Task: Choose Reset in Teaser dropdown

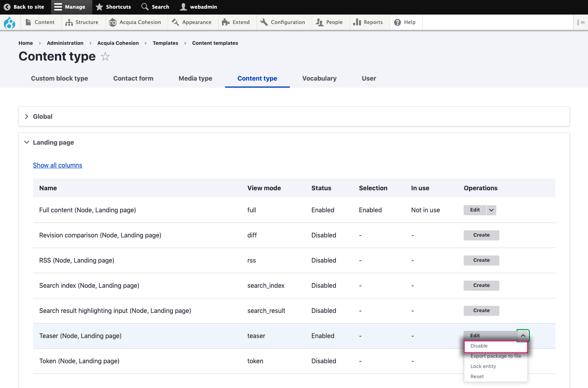Action: [496, 377]
